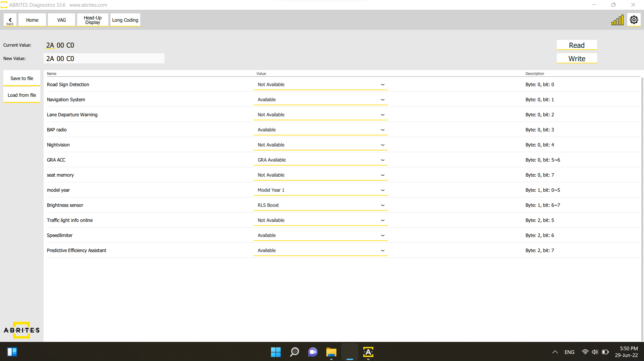The image size is (644, 361).
Task: Expand the Speedlimiter dropdown
Action: 320,235
